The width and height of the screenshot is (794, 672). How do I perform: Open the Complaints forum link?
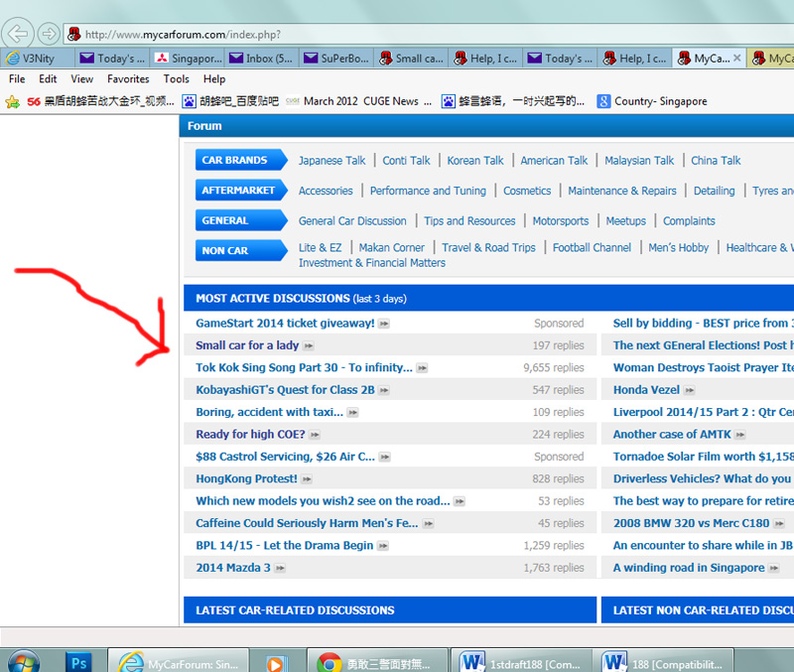pyautogui.click(x=689, y=221)
